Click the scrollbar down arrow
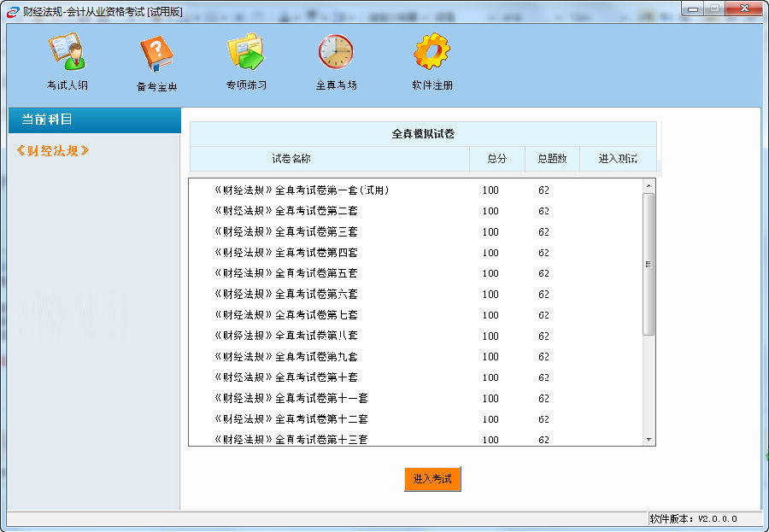The image size is (769, 532). click(x=650, y=440)
